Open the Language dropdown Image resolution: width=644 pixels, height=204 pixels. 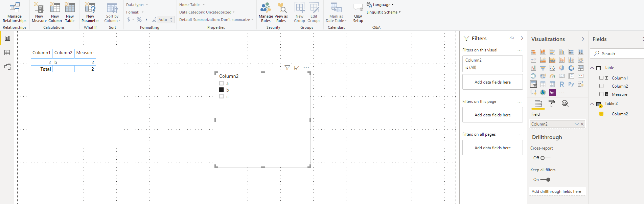[x=381, y=5]
